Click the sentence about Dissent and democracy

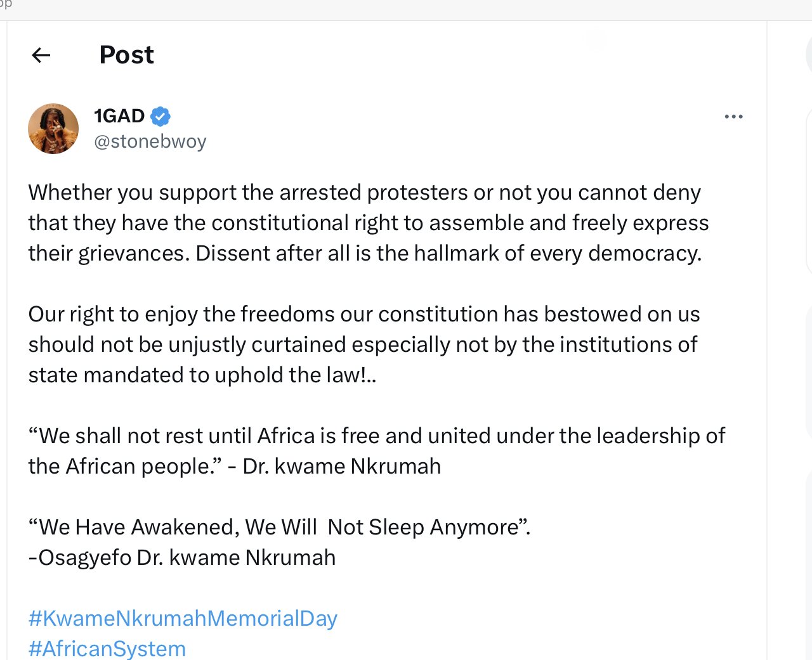[449, 253]
